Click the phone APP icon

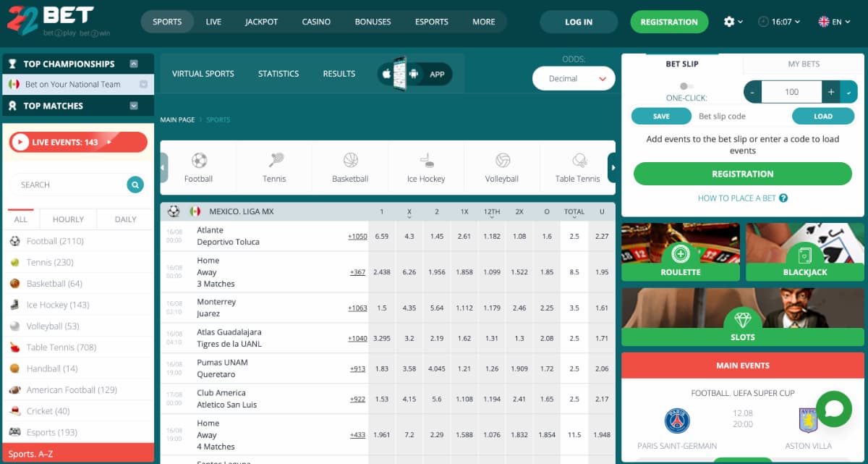(x=400, y=73)
